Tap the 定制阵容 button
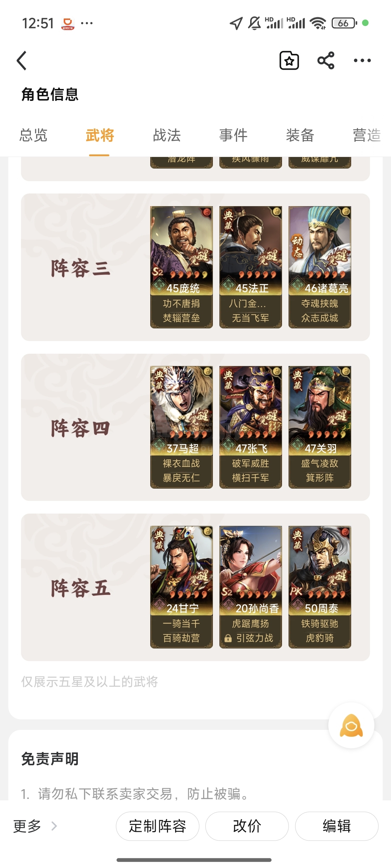 point(157,826)
